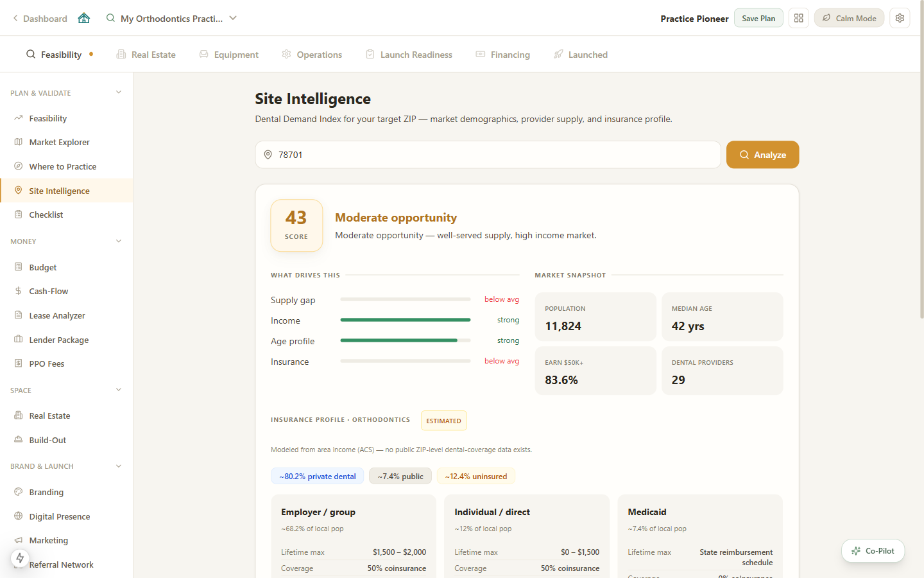Click the ~7.4% public chip
The height and width of the screenshot is (578, 924).
tap(400, 477)
